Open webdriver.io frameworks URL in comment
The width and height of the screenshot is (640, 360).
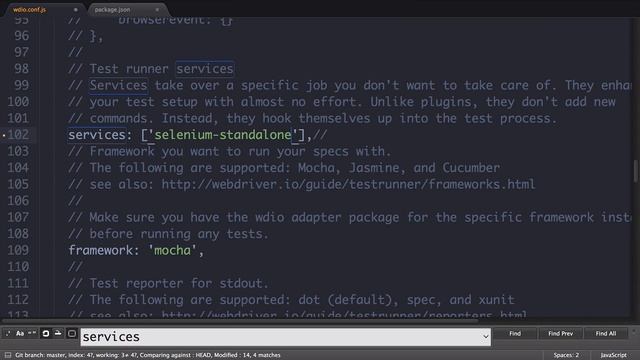point(348,184)
